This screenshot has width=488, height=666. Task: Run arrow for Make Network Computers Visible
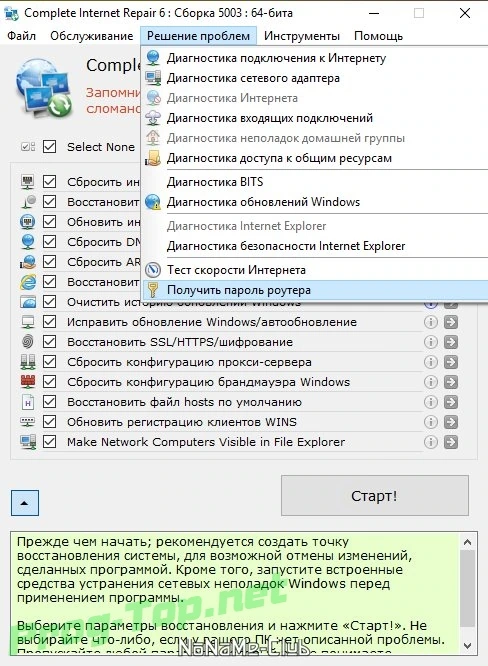click(x=451, y=442)
